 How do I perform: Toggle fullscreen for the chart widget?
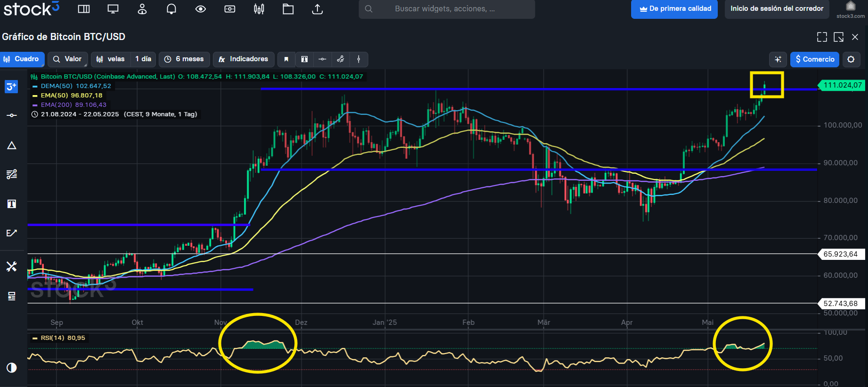click(822, 37)
